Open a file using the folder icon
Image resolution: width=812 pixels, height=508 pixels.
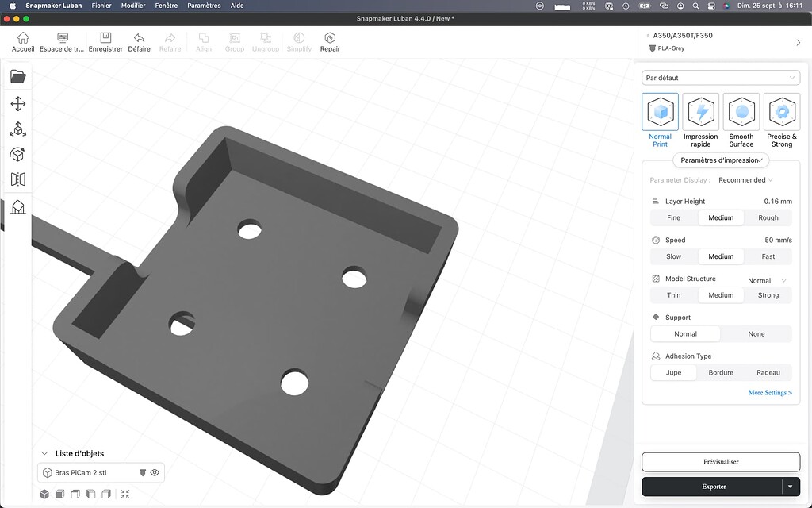coord(18,75)
